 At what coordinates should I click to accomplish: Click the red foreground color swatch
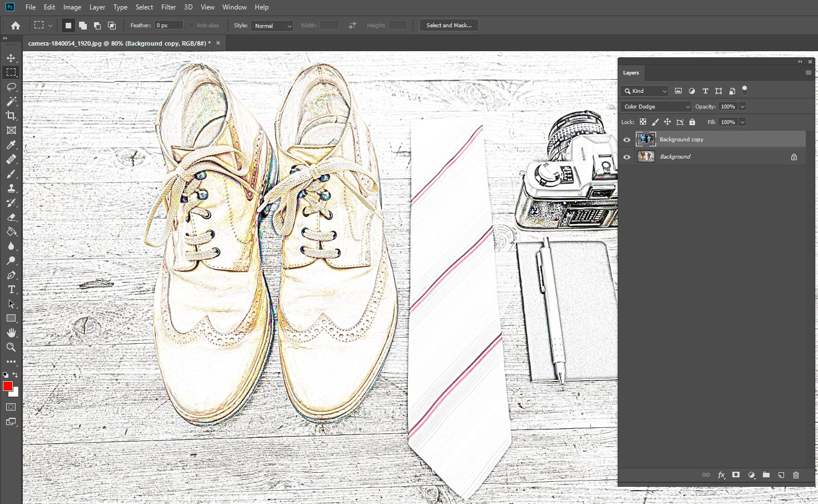[x=7, y=386]
